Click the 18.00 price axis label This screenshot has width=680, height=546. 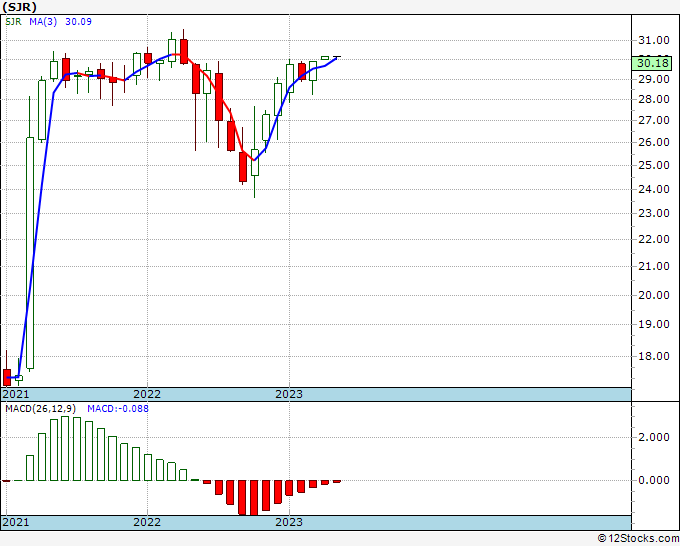coord(654,356)
